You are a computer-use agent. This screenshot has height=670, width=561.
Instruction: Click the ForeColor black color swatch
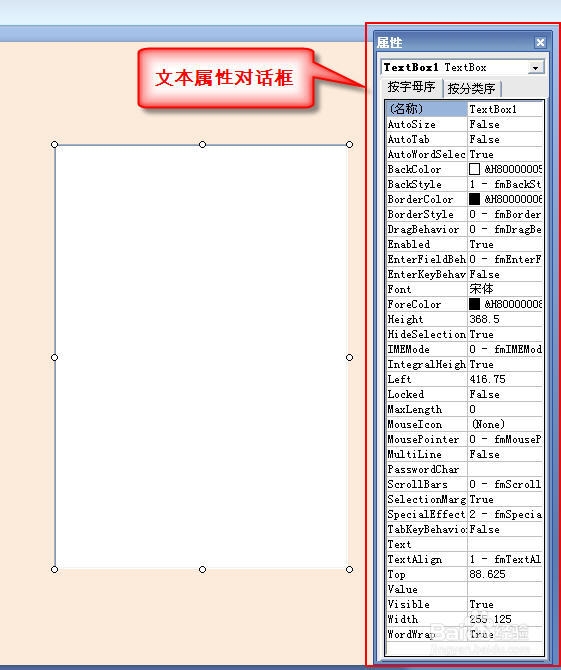coord(474,304)
